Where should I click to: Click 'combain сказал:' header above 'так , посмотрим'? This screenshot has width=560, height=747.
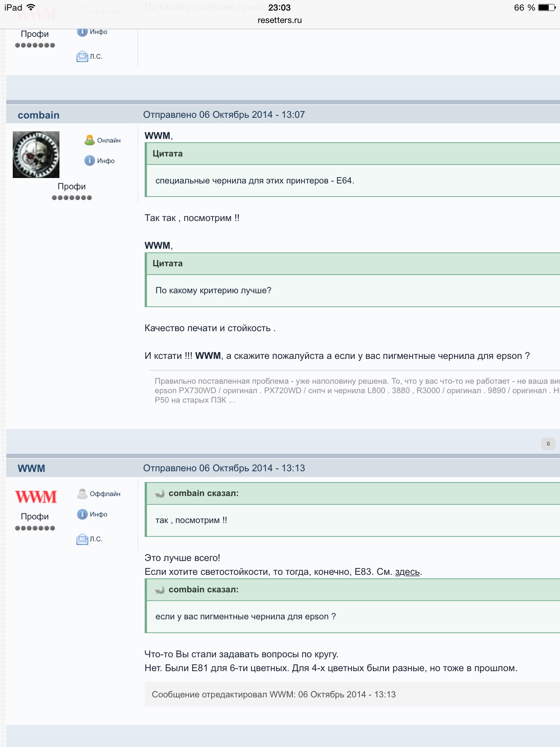203,493
